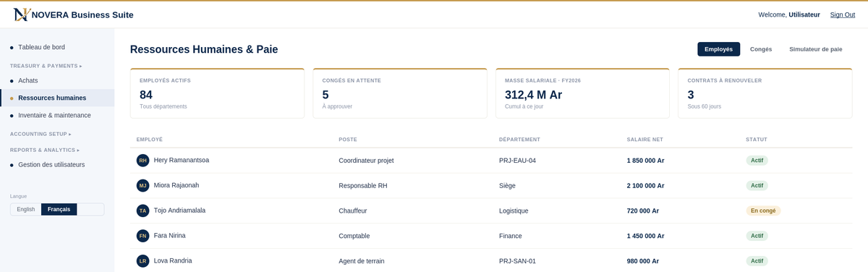The image size is (868, 272).
Task: Click the Coordinateur projet cell
Action: click(366, 161)
